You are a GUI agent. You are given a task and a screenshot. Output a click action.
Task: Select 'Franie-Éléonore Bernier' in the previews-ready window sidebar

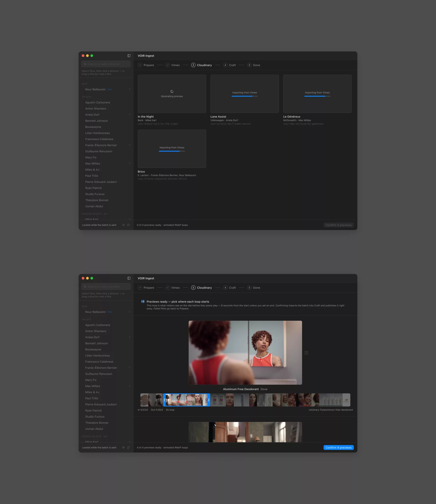tap(106, 368)
